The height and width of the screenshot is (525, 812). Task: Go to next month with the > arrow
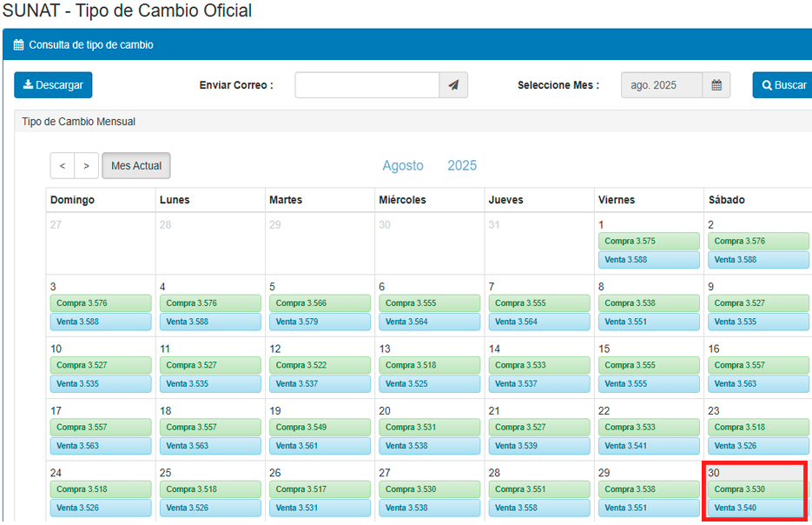click(x=87, y=166)
